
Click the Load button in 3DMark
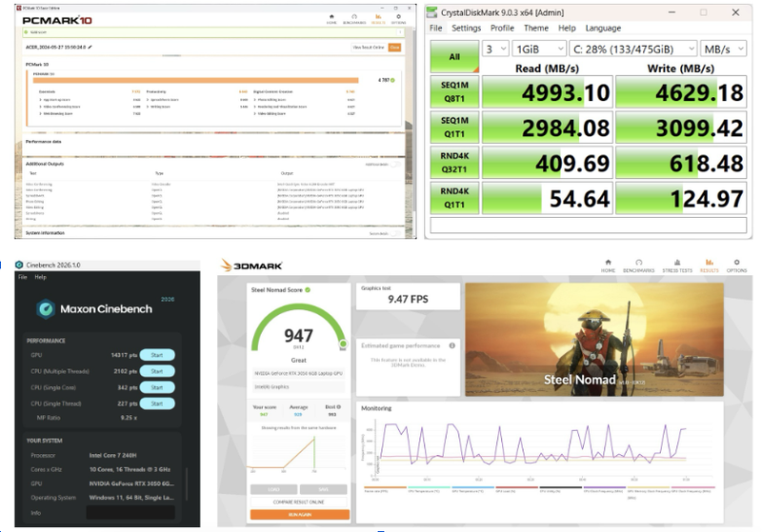pos(273,489)
